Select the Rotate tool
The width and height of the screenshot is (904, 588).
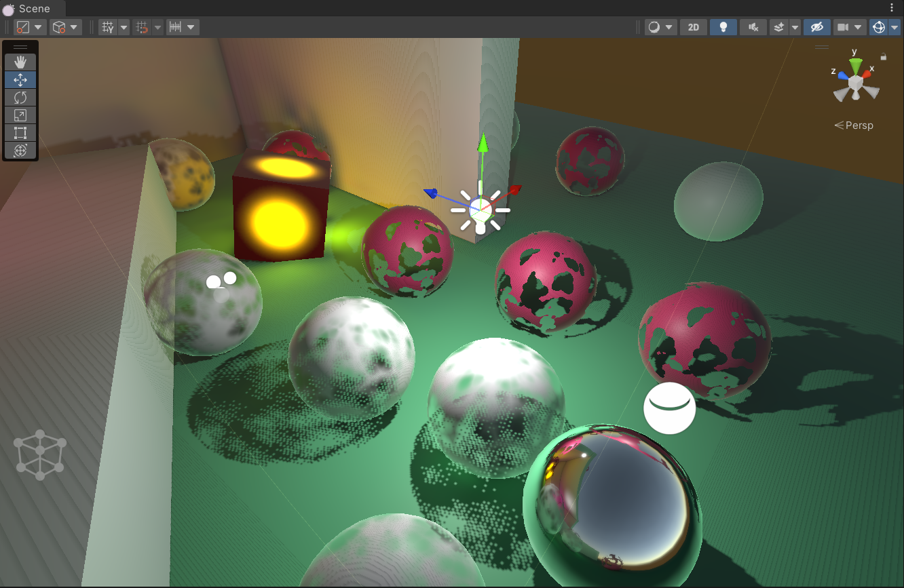20,98
